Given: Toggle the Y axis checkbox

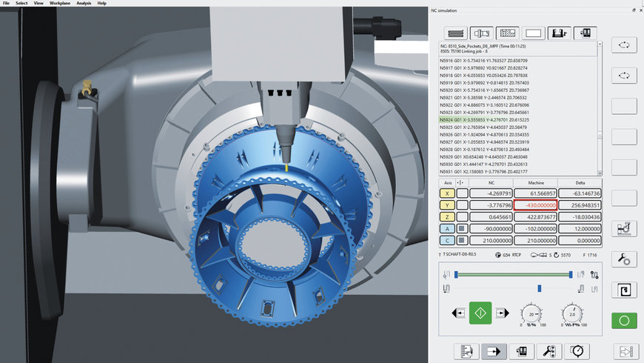Looking at the screenshot, I should (x=462, y=205).
